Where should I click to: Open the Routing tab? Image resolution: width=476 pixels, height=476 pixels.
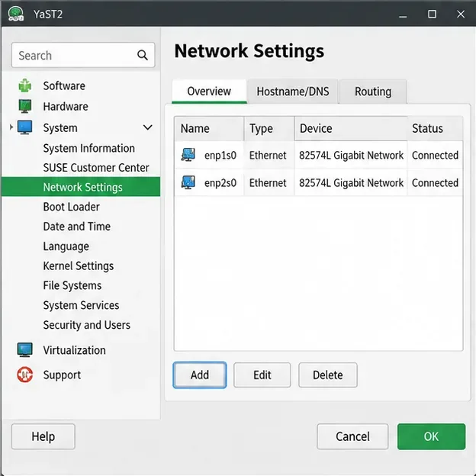click(373, 92)
